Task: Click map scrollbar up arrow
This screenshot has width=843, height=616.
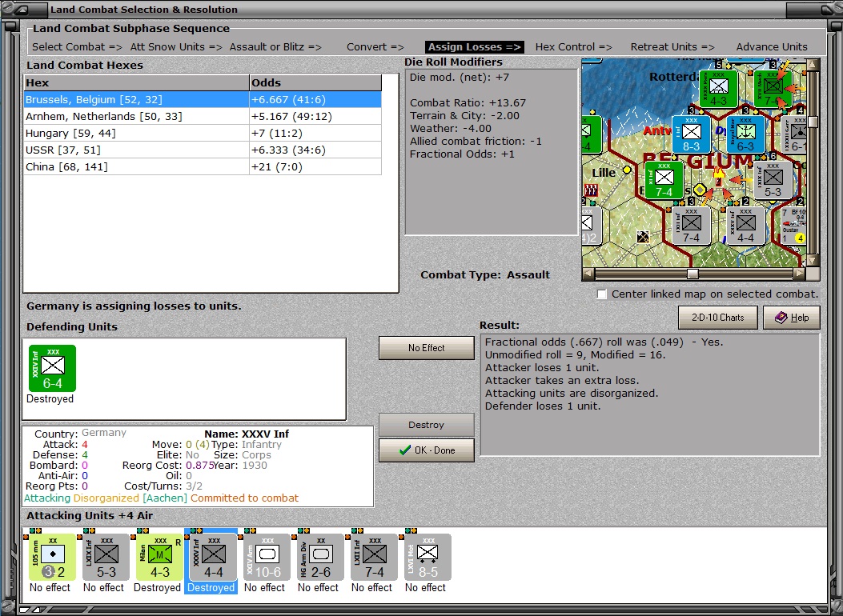Action: click(813, 65)
